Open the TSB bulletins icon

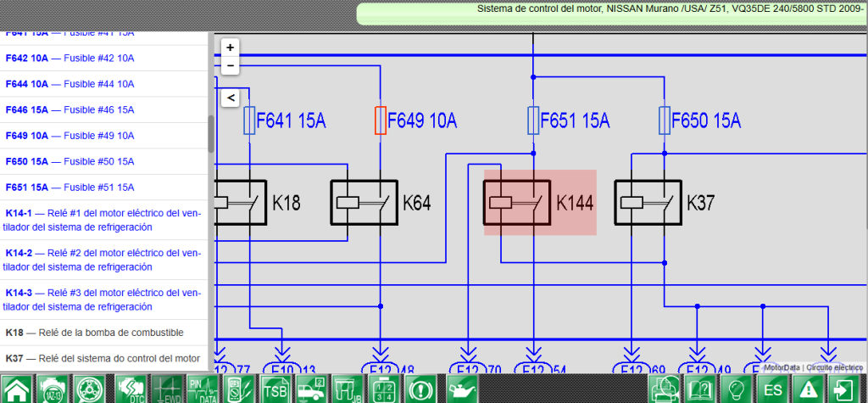(275, 389)
